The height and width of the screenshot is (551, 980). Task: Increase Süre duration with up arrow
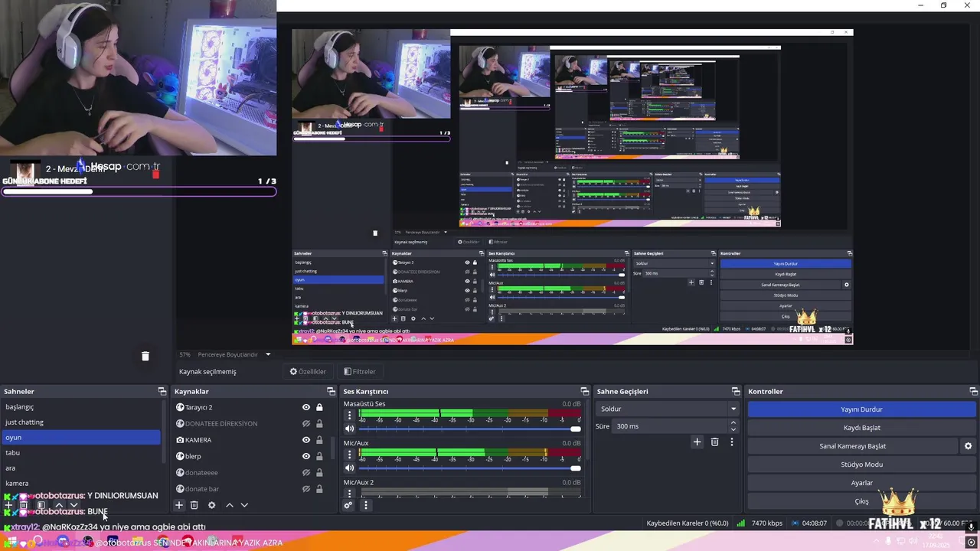coord(733,422)
